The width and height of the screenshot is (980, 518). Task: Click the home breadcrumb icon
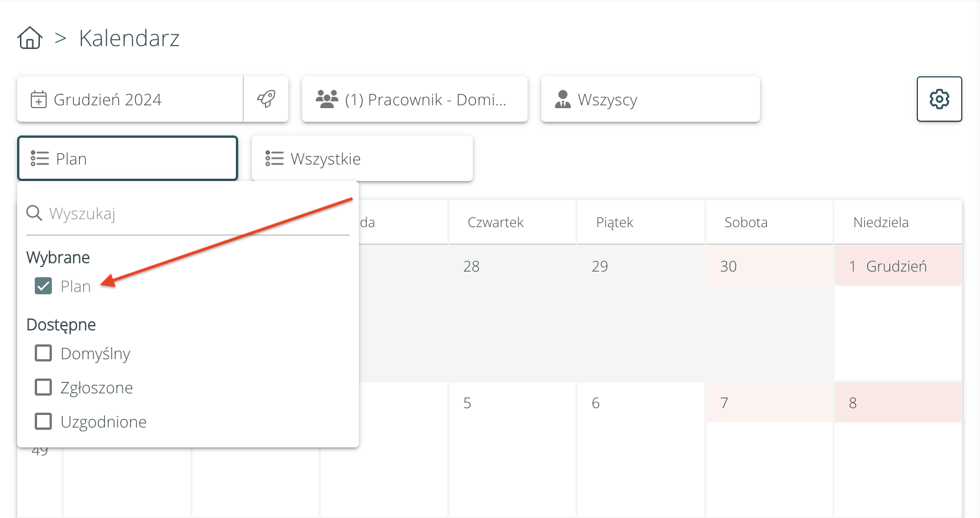(x=30, y=38)
